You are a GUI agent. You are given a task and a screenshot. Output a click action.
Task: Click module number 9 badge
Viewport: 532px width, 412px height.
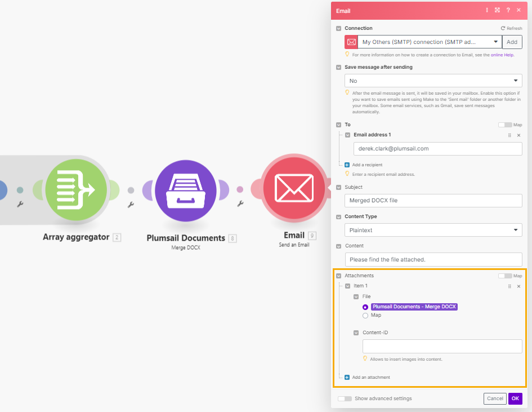[x=312, y=236]
